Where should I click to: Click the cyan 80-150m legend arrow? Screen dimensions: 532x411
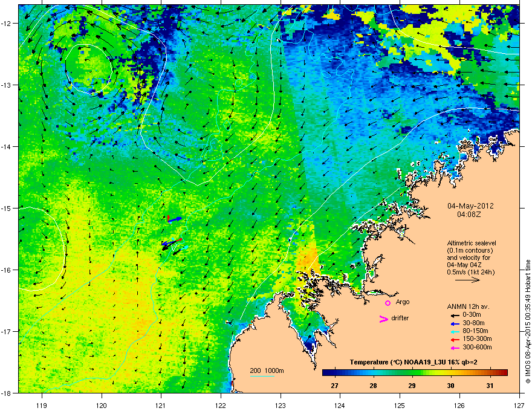click(x=454, y=331)
